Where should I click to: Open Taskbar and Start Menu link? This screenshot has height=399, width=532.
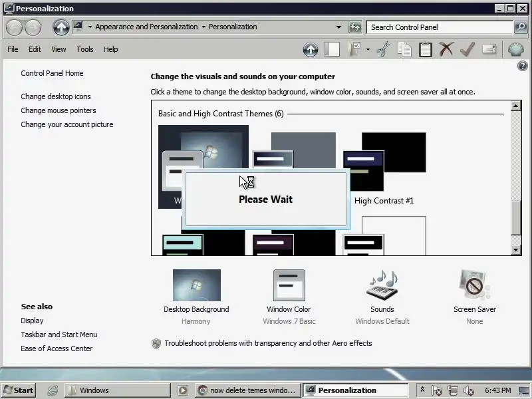point(59,334)
